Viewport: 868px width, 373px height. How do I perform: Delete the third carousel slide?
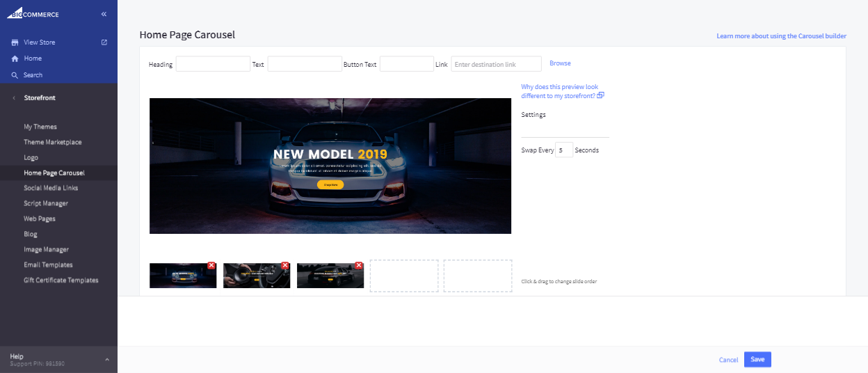tap(359, 266)
